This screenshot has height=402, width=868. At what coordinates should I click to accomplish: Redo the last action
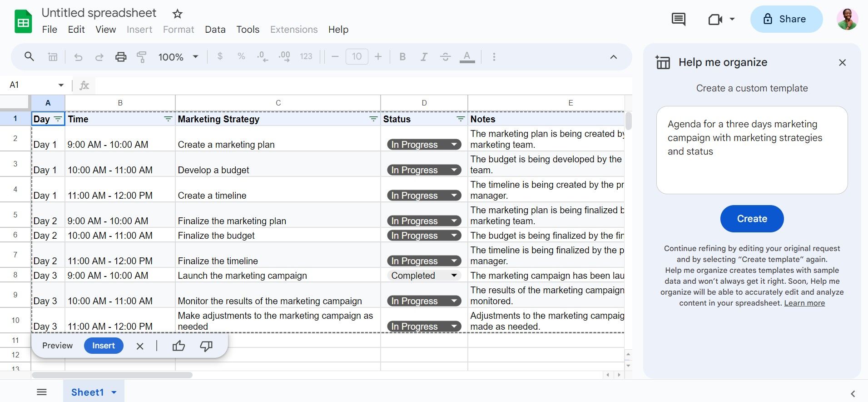tap(99, 57)
